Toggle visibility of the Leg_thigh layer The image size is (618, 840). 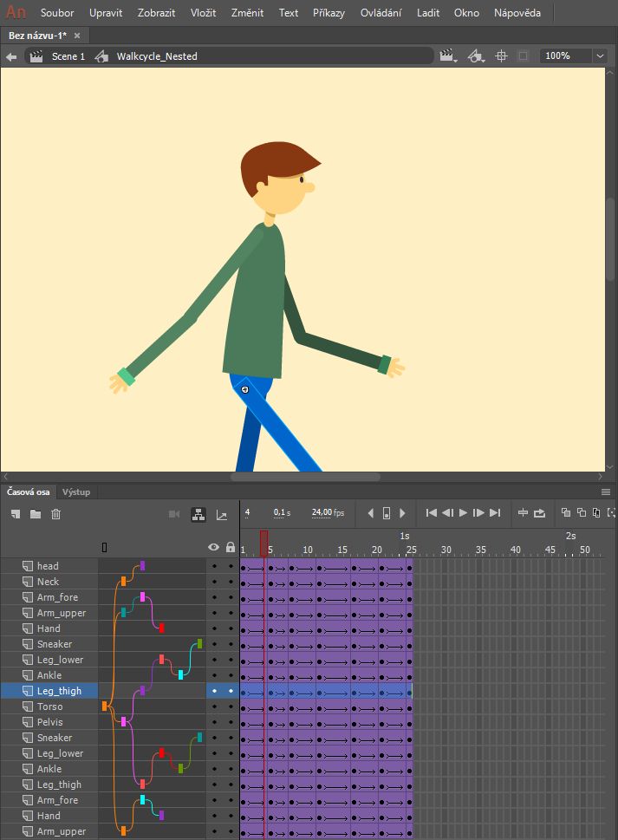point(214,691)
